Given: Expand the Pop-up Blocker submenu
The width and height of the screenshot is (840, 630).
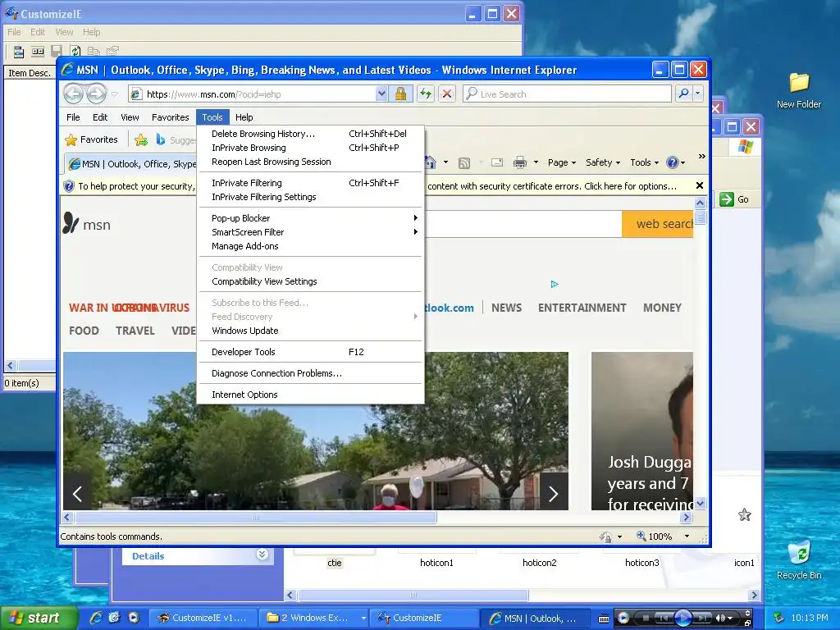Looking at the screenshot, I should pos(311,218).
